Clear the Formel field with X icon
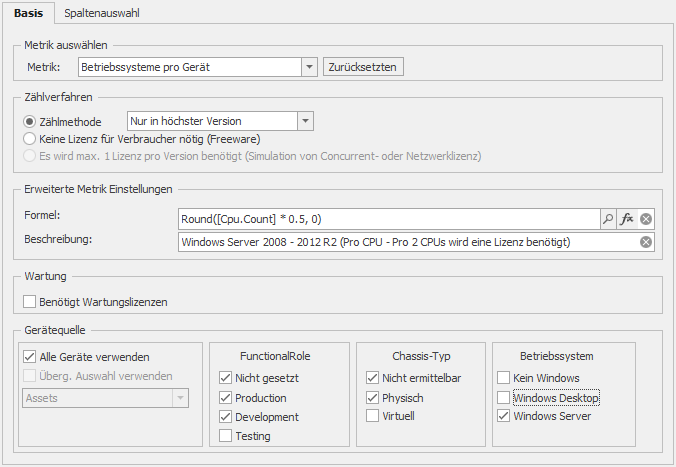 click(645, 219)
